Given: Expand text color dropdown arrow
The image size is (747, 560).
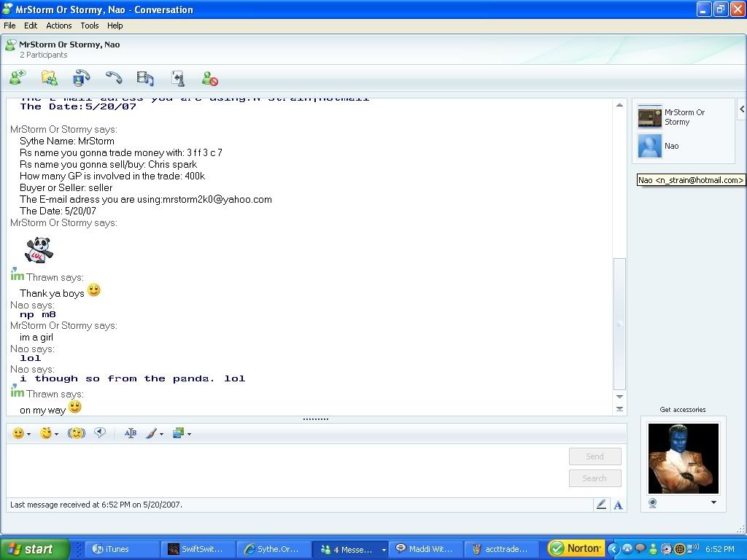Looking at the screenshot, I should click(161, 435).
